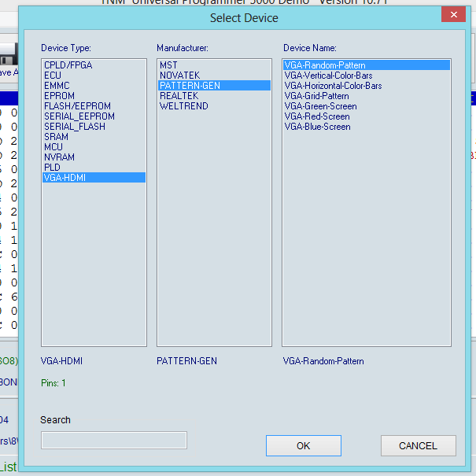Pick VGA-Horizontal-Color-Bars device name
This screenshot has width=476, height=476.
pyautogui.click(x=367, y=86)
